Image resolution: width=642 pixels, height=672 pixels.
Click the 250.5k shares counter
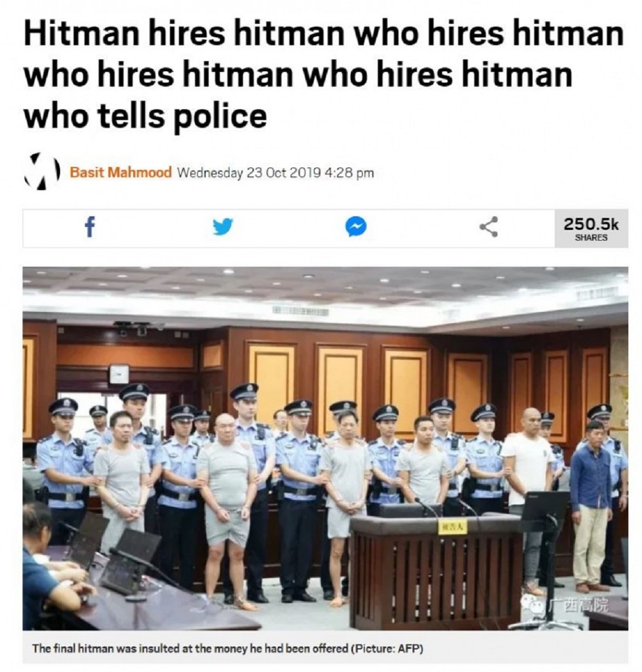591,229
